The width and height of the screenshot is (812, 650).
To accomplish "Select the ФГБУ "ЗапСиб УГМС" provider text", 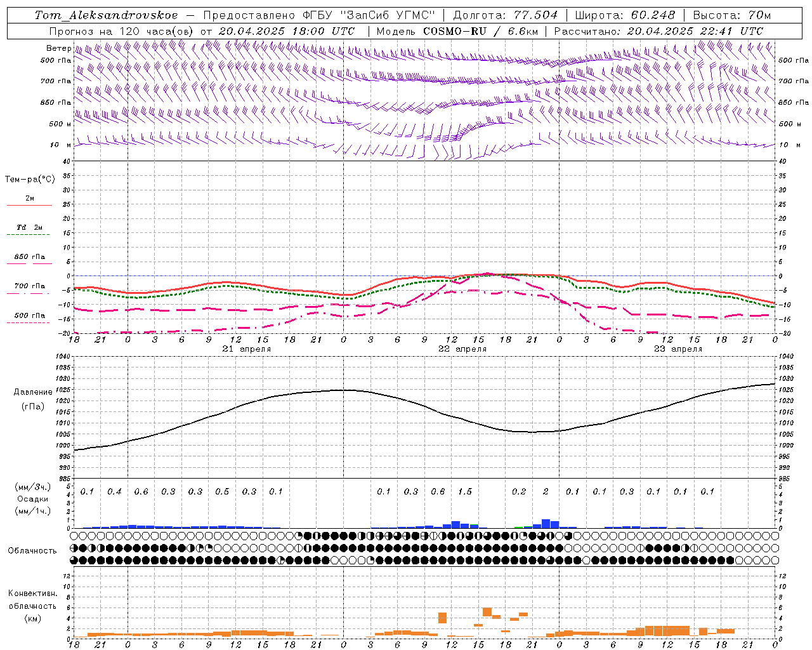I will pyautogui.click(x=369, y=15).
